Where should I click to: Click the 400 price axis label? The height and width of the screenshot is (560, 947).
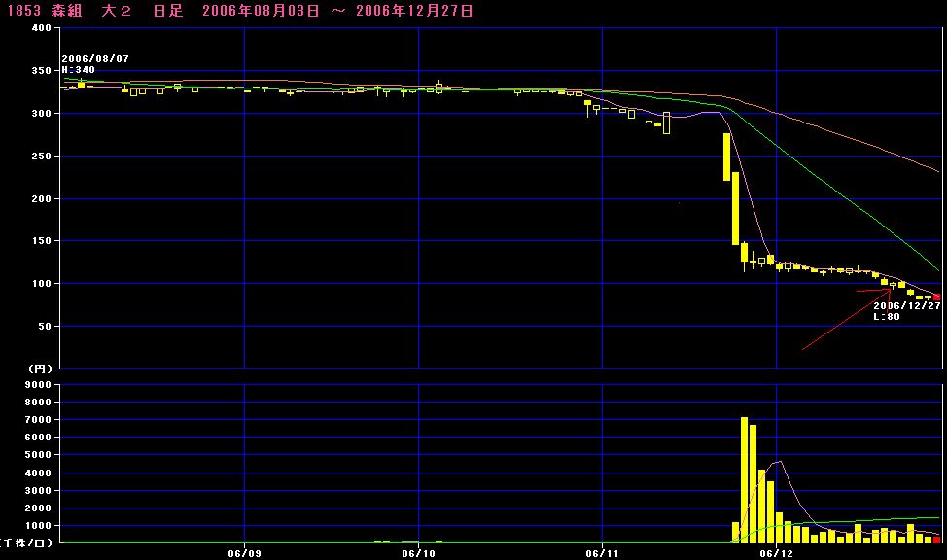pos(41,28)
